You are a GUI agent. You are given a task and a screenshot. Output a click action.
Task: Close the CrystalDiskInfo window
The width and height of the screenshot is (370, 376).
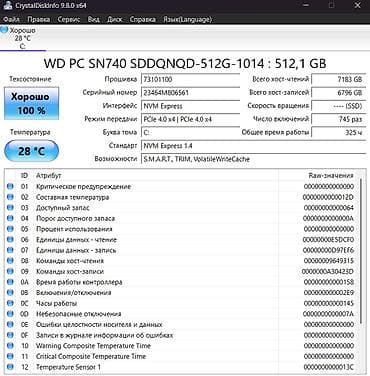click(358, 6)
